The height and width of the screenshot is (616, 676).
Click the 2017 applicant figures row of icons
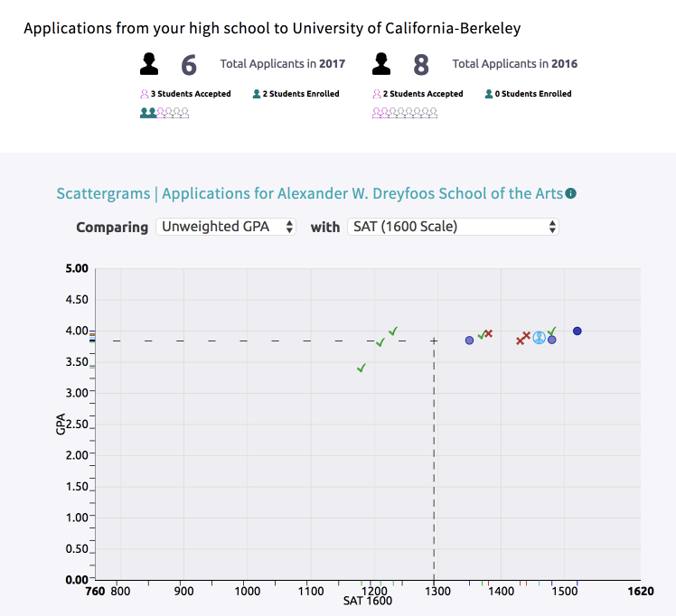click(164, 113)
